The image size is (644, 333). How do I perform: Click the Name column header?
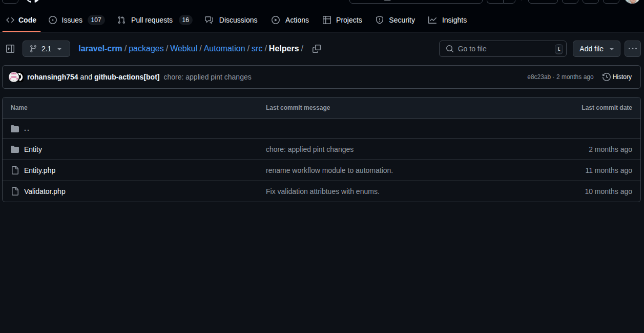[19, 108]
